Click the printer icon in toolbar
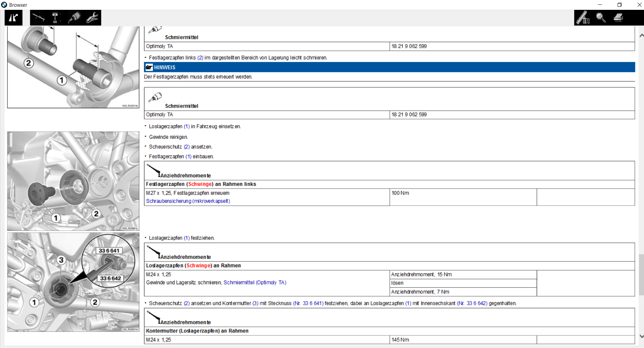Screen dimensions: 644x348 coord(619,18)
